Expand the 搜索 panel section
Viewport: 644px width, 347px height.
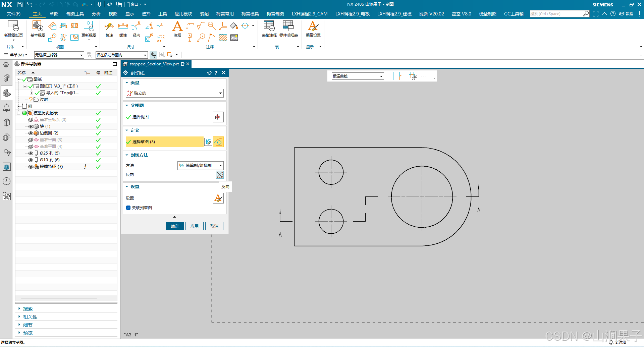point(19,309)
